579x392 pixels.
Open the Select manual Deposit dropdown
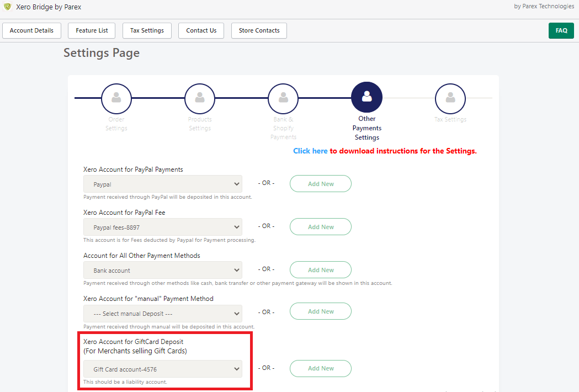(162, 313)
